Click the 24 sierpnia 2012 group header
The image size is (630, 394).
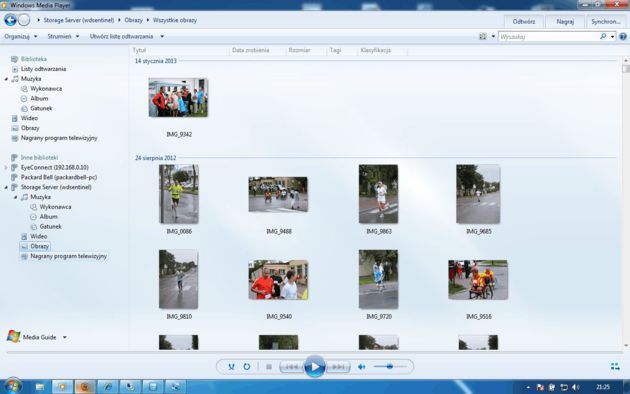click(155, 158)
